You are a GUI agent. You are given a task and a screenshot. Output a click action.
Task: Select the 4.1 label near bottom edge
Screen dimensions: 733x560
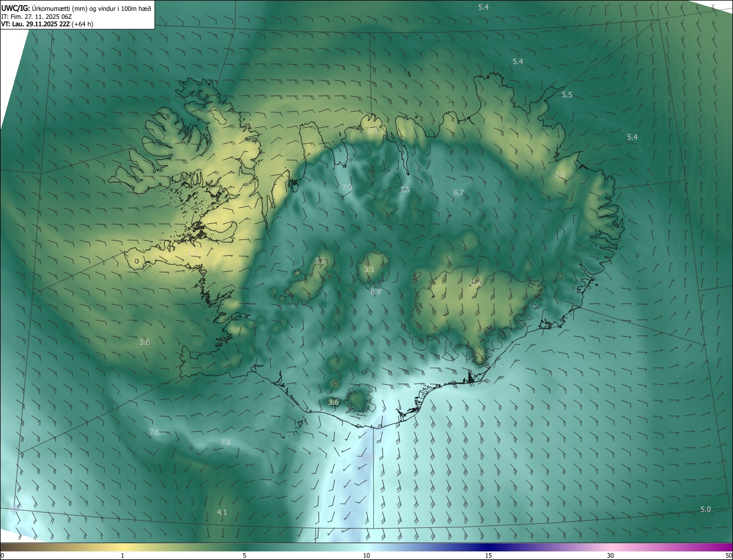tap(222, 512)
